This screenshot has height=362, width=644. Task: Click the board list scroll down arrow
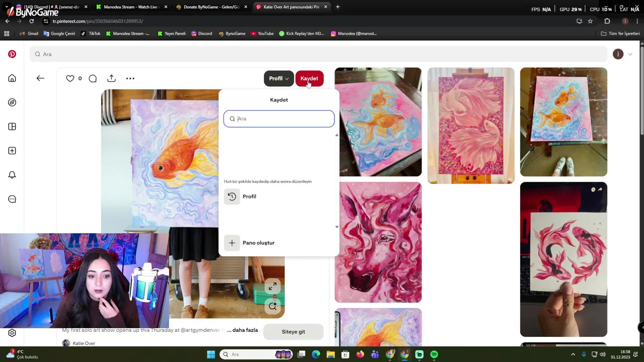click(x=337, y=227)
